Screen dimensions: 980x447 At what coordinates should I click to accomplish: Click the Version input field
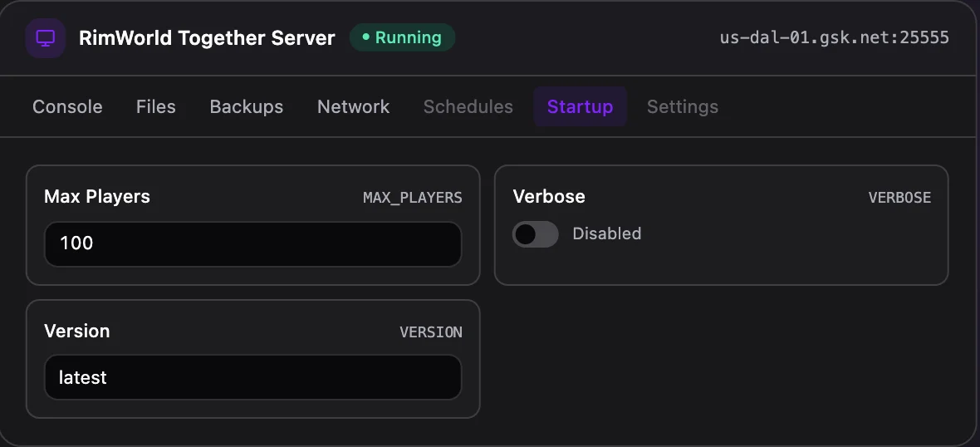point(253,377)
